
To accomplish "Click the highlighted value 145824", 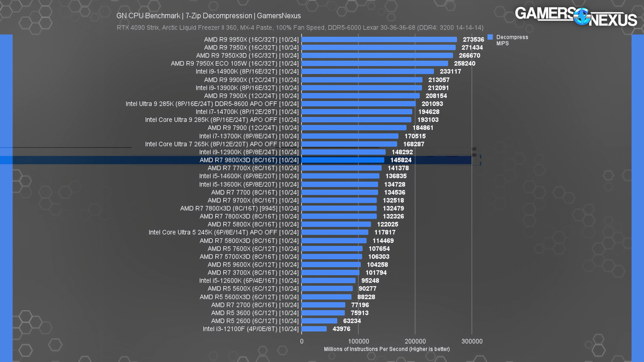I will coord(401,160).
